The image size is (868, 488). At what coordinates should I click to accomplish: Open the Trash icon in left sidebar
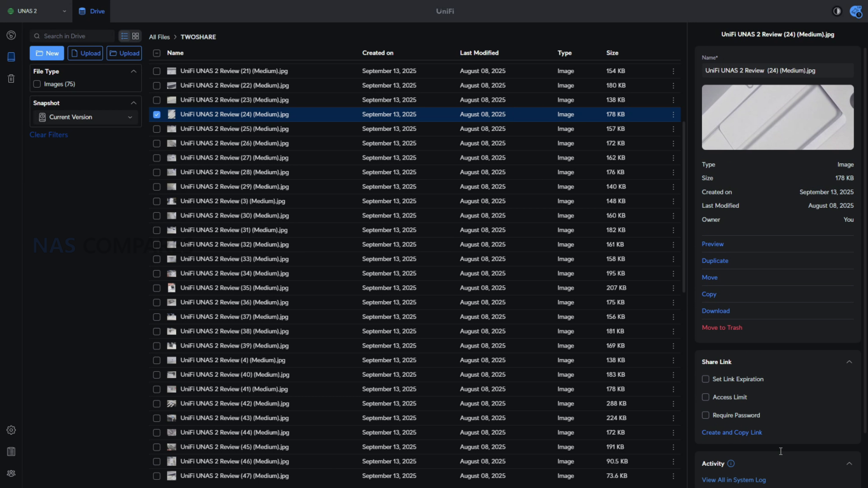click(x=11, y=79)
